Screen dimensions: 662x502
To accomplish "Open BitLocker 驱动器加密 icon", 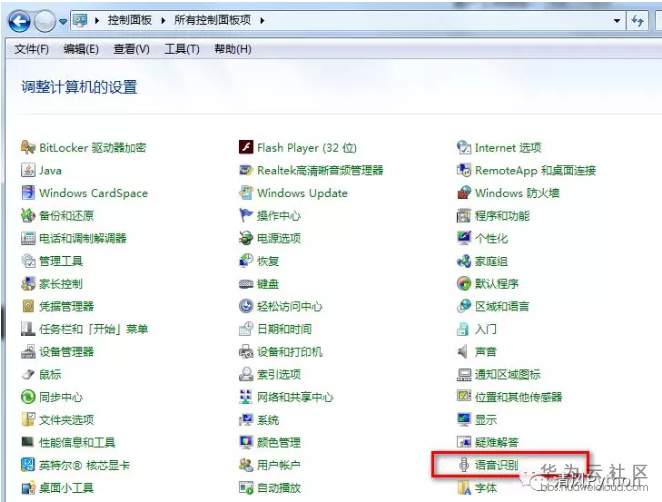I will [28, 147].
